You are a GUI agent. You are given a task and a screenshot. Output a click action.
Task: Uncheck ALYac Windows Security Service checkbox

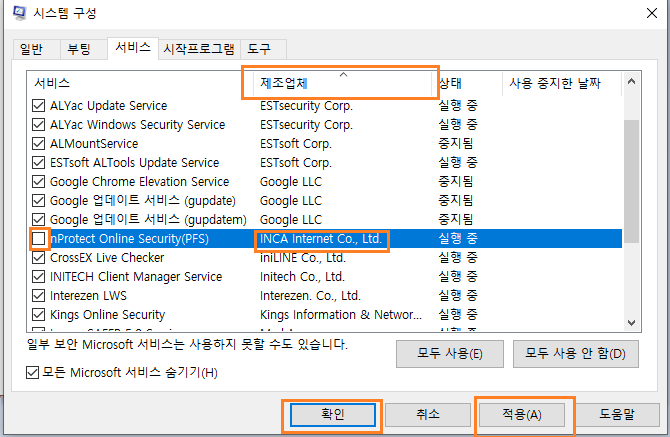38,125
